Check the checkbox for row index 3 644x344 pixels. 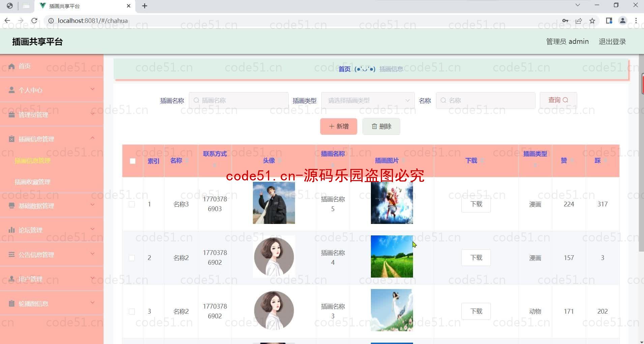tap(132, 311)
